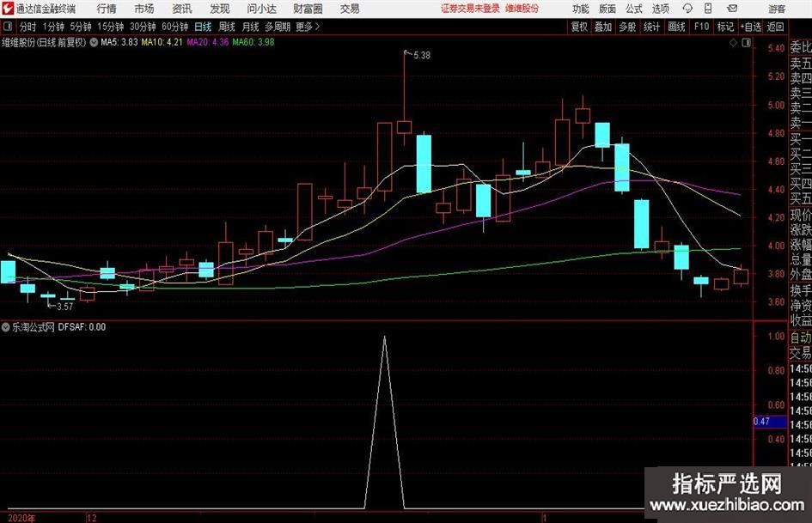Click the 12 month axis marker
Image resolution: width=812 pixels, height=523 pixels.
click(x=92, y=518)
